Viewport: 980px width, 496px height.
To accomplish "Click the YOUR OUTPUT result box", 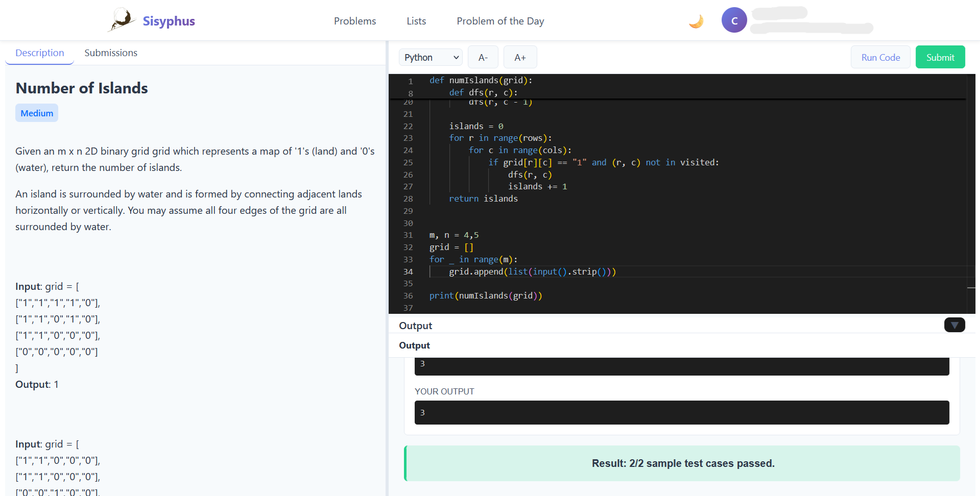I will [x=681, y=413].
